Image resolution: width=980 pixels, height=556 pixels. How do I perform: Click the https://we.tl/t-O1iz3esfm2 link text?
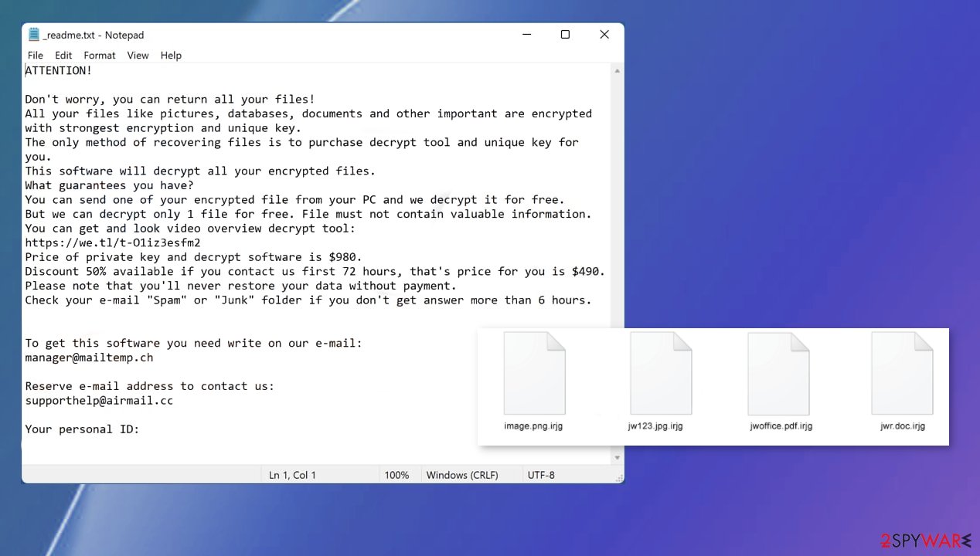(x=113, y=242)
